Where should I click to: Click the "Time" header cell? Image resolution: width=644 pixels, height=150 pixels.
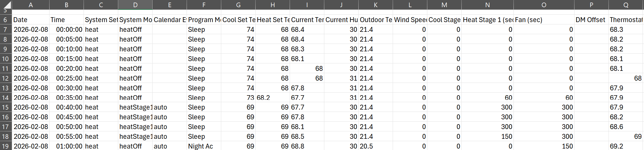[x=66, y=20]
